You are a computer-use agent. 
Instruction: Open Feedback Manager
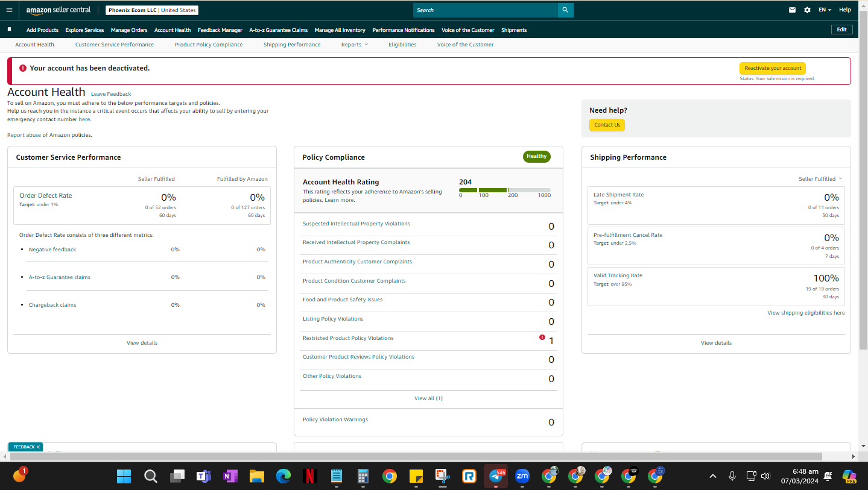[220, 30]
